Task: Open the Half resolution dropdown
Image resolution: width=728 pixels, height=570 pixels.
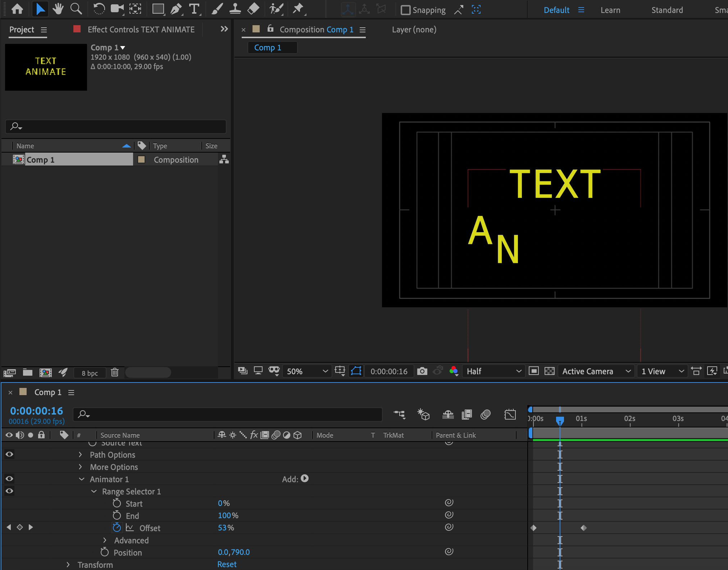Action: click(x=493, y=371)
